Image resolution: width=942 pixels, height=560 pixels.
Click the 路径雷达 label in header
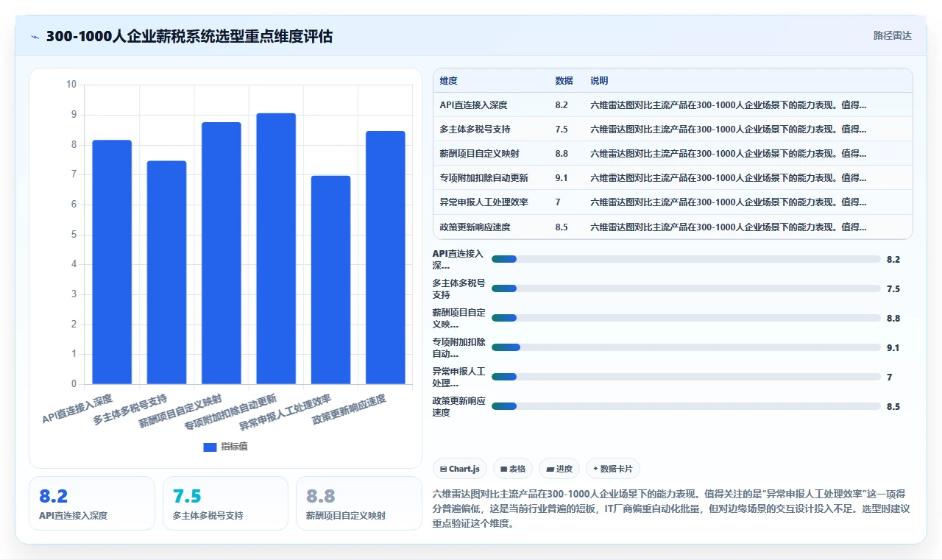click(x=892, y=35)
